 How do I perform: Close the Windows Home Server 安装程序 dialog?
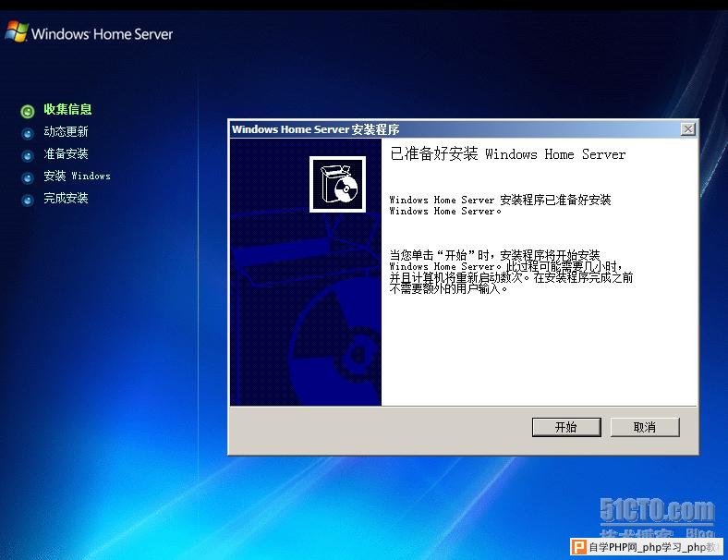pyautogui.click(x=687, y=129)
